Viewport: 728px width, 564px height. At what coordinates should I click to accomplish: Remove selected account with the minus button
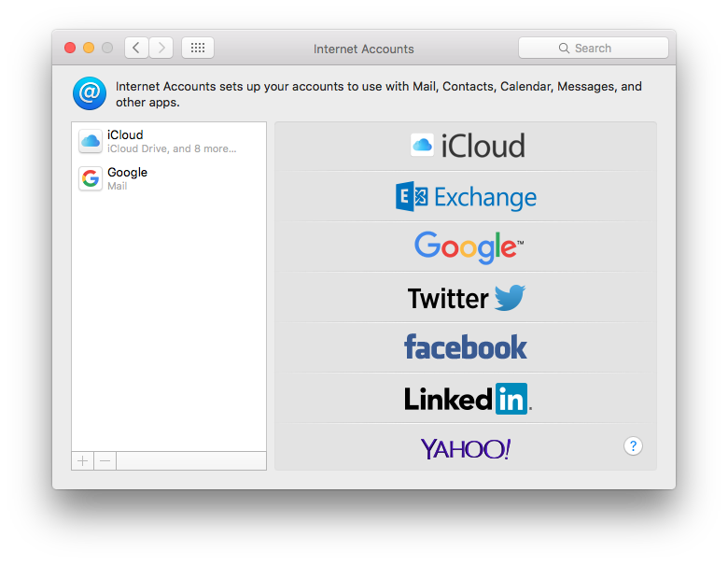tap(105, 461)
